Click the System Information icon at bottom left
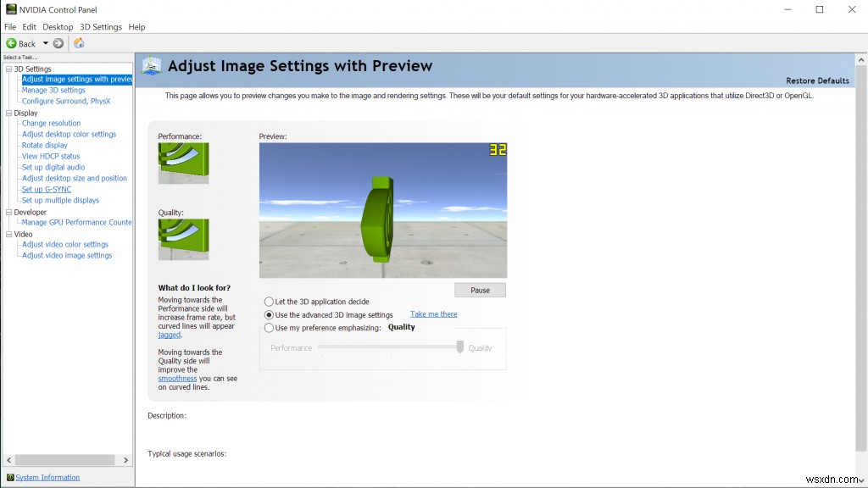Image resolution: width=868 pixels, height=488 pixels. click(8, 477)
